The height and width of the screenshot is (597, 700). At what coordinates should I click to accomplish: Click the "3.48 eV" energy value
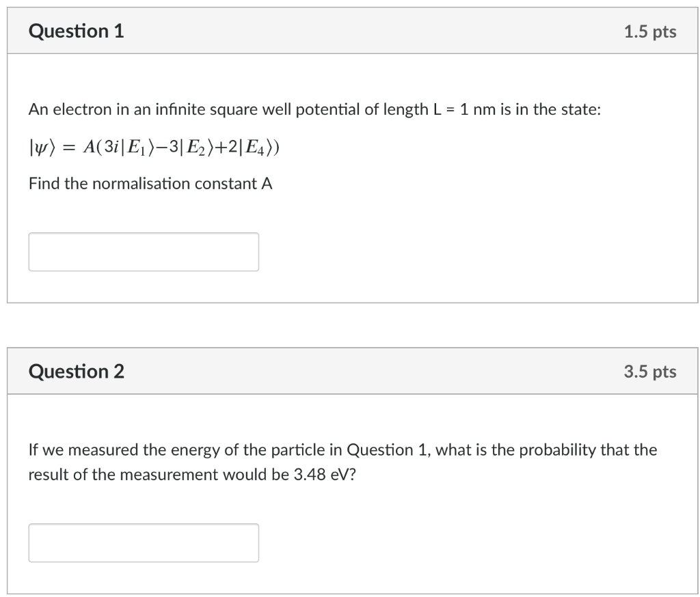pyautogui.click(x=320, y=475)
